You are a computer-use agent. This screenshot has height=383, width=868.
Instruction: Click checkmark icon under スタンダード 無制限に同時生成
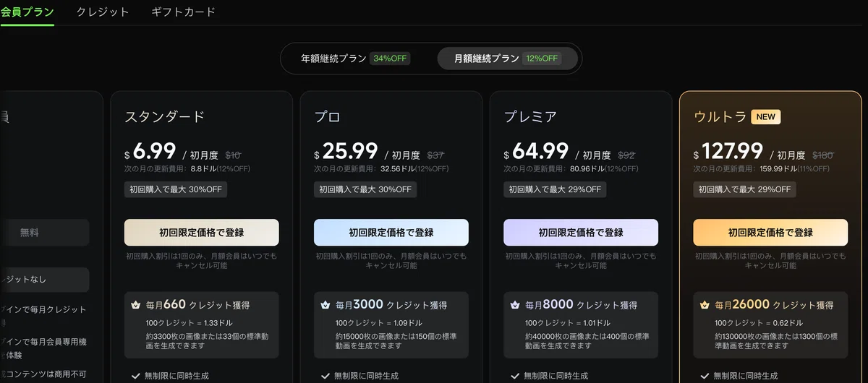coord(136,376)
